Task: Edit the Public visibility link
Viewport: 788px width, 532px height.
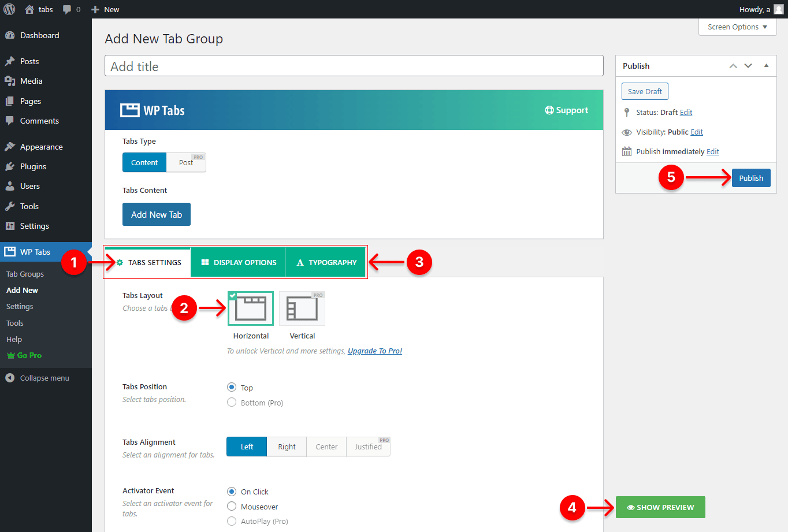Action: 697,132
